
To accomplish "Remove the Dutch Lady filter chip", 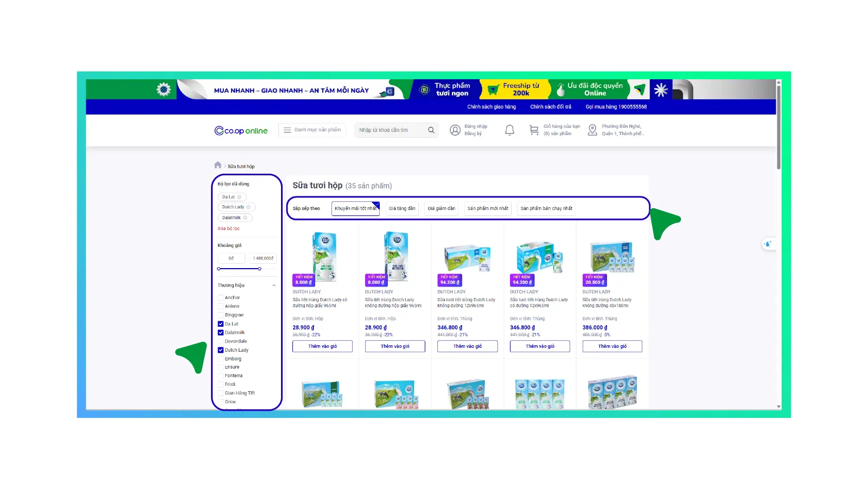I will pyautogui.click(x=248, y=207).
